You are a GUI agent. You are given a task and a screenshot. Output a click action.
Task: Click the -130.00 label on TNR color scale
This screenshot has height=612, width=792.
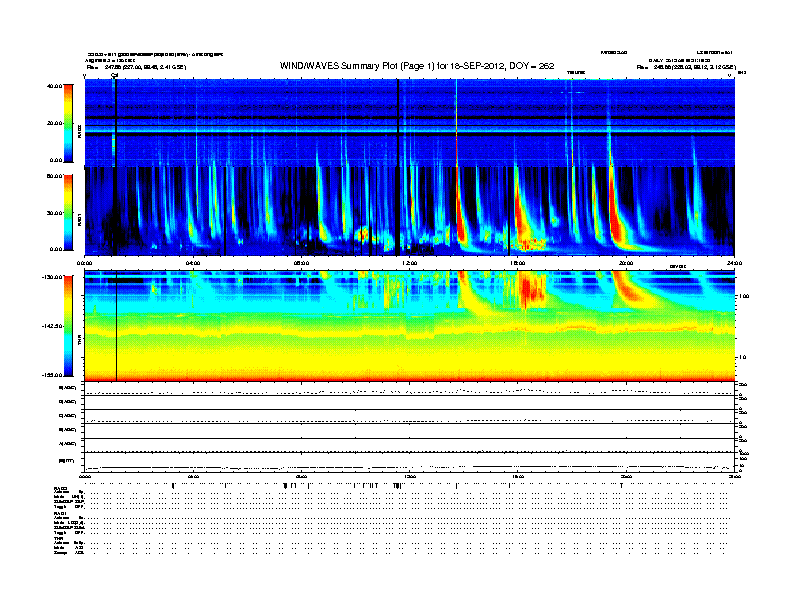click(52, 277)
